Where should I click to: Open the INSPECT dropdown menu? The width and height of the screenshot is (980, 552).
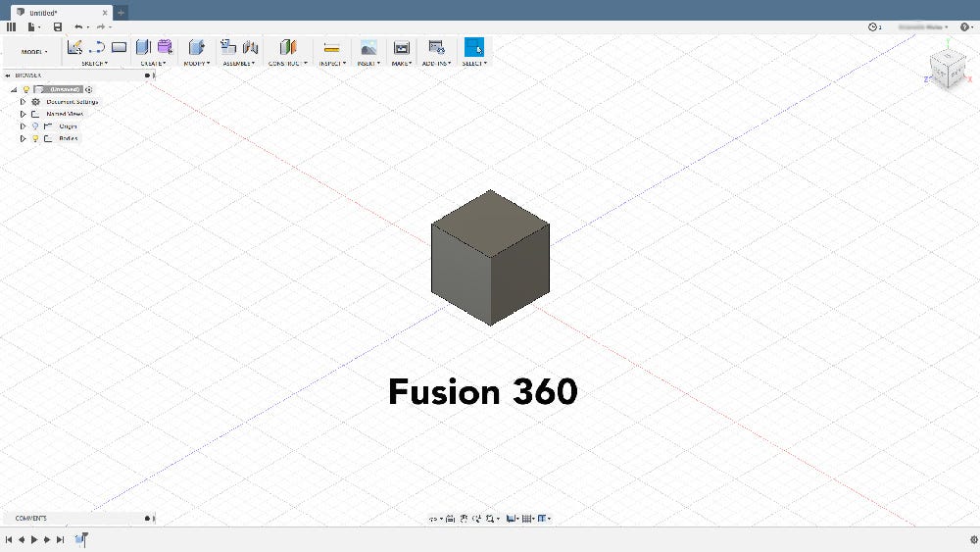click(332, 63)
